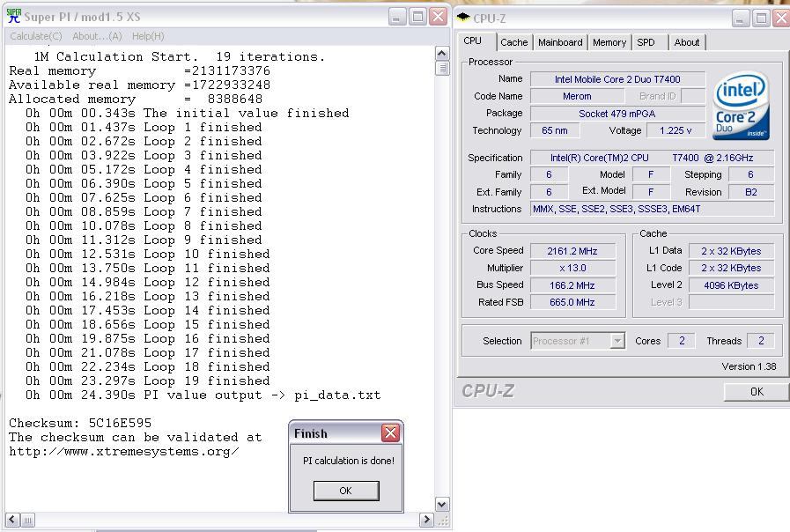Open the Processor #1 selection dropdown
Screen dimensions: 790x532
(578, 341)
